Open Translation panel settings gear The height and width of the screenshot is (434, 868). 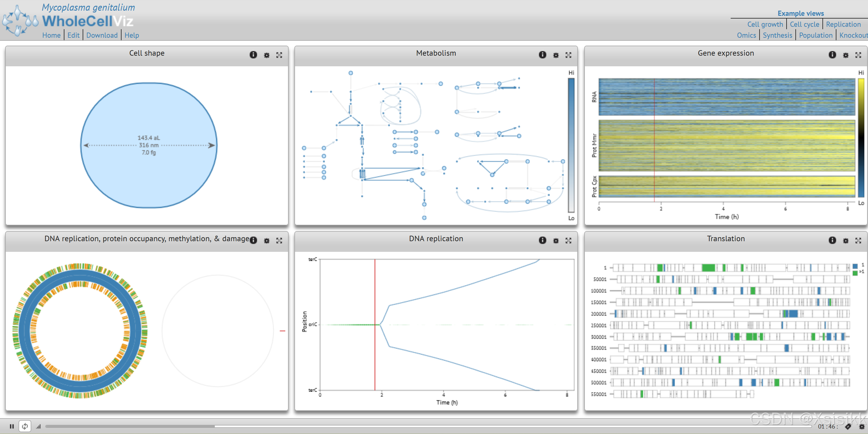[846, 241]
